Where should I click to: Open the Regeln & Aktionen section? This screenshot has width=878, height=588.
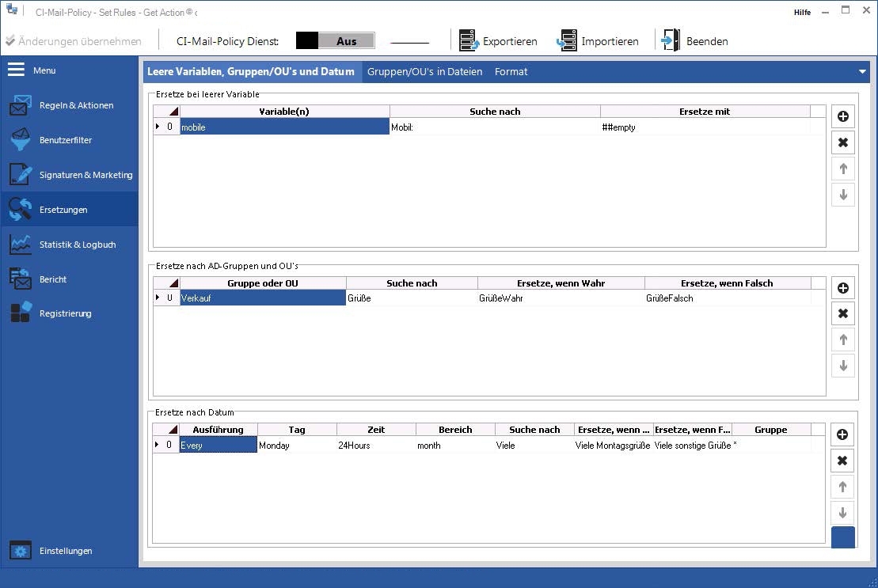coord(70,105)
